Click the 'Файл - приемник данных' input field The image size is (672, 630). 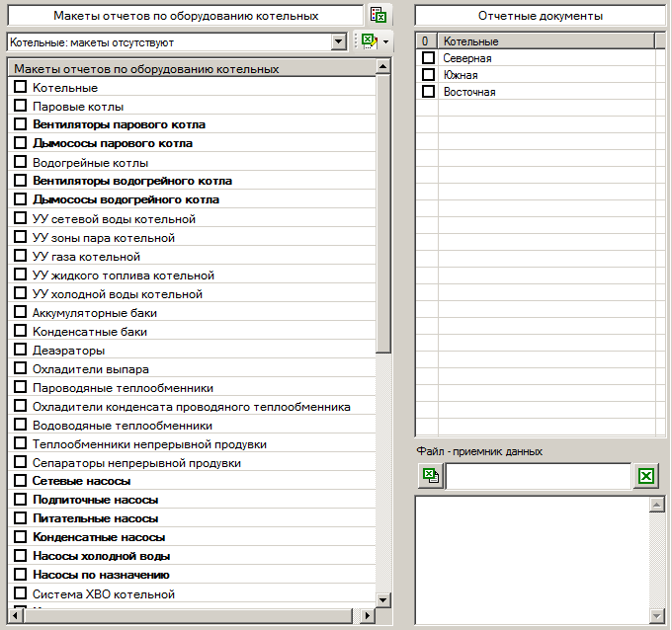539,476
